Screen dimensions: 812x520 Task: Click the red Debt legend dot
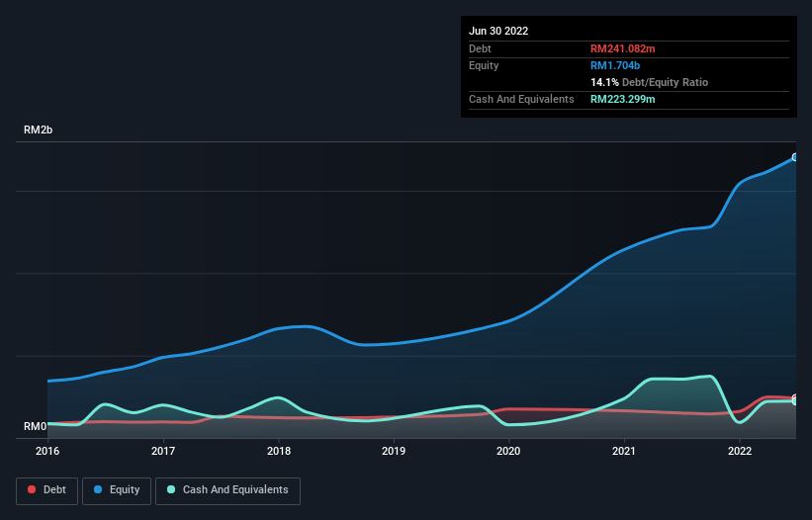pos(32,489)
